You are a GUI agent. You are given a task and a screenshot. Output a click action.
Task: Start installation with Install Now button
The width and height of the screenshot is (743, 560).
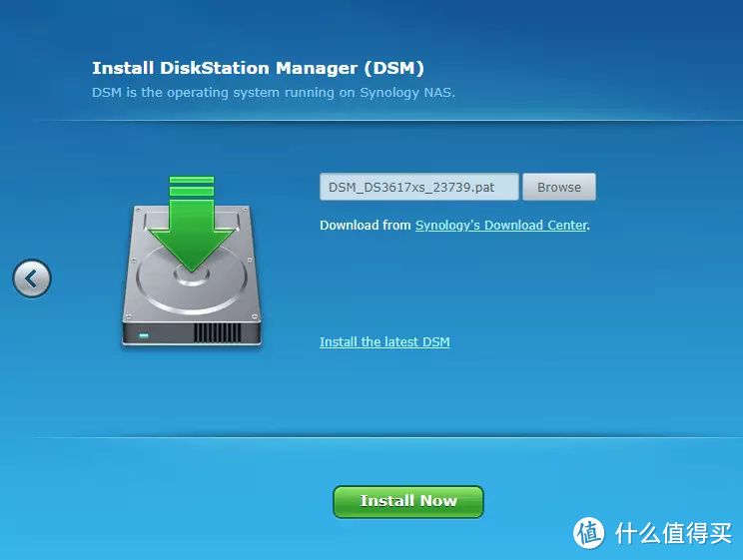pos(408,502)
